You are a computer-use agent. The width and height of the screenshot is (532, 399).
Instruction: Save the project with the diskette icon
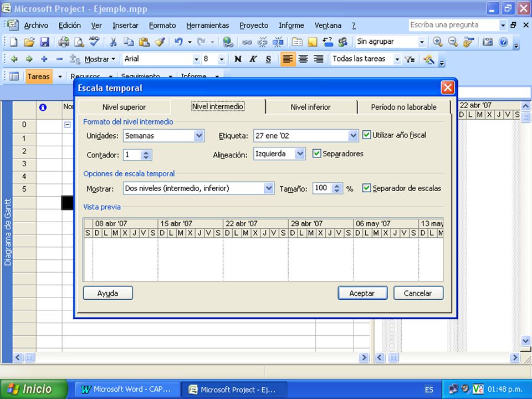point(44,42)
